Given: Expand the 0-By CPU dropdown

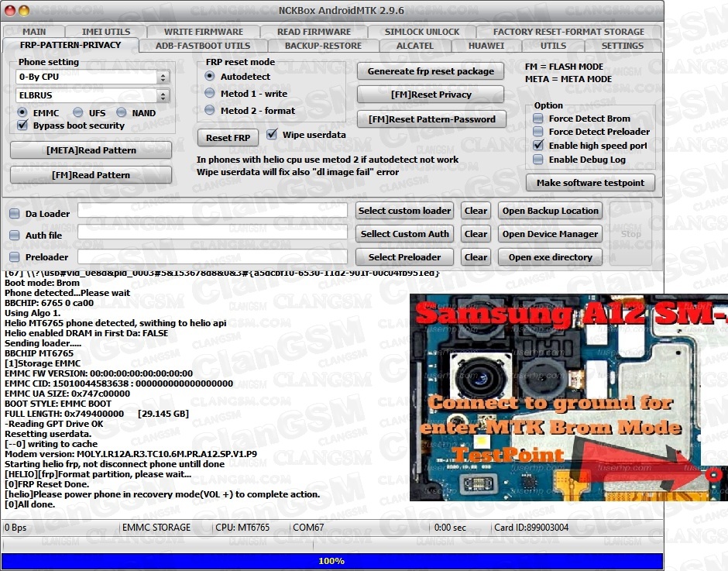Looking at the screenshot, I should pyautogui.click(x=163, y=77).
